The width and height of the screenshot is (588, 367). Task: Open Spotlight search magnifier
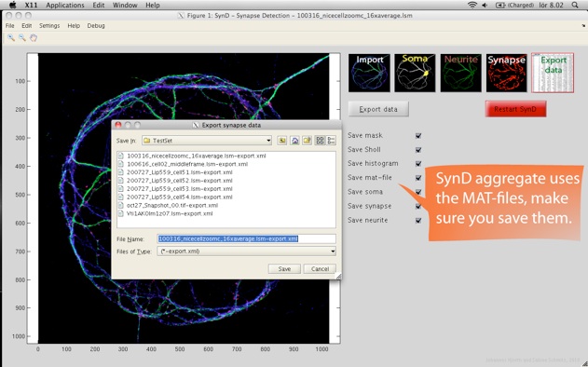(575, 5)
